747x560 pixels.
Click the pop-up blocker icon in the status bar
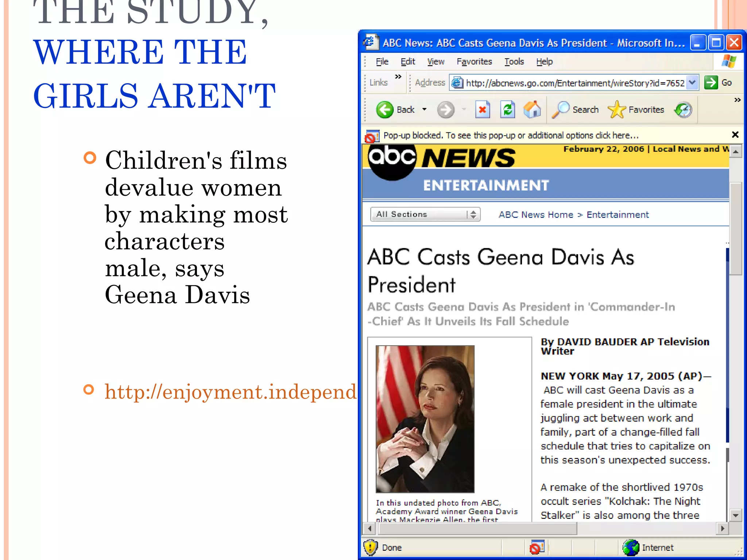[x=537, y=547]
